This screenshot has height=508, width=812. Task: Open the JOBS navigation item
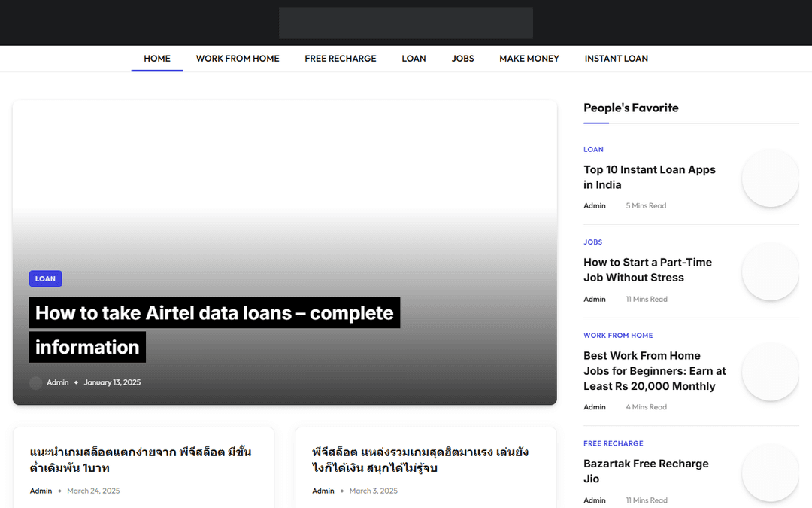click(x=462, y=59)
